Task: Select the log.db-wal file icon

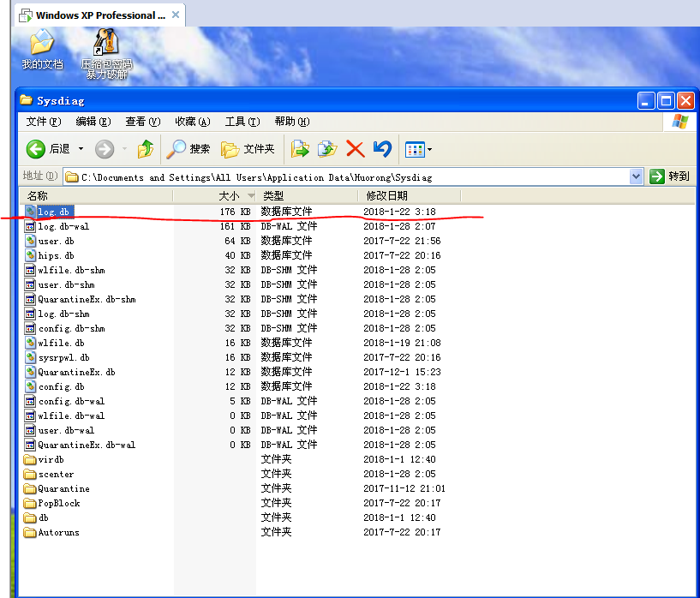Action: tap(30, 226)
